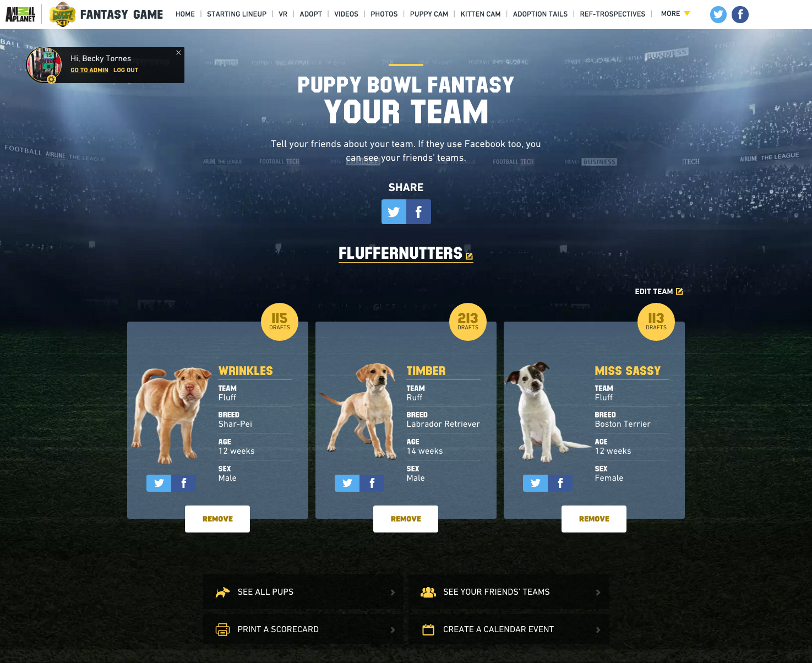
Task: Remove Wrinkles from the team
Action: tap(217, 519)
